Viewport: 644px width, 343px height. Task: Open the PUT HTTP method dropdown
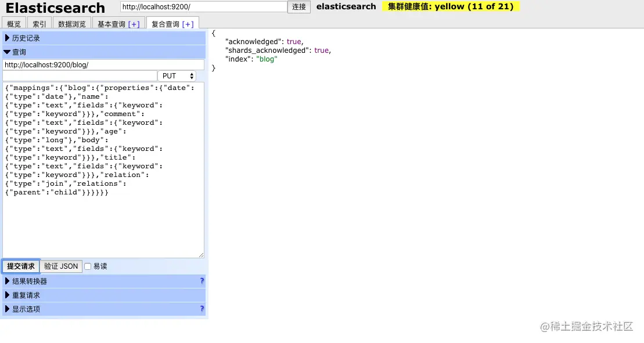(178, 76)
